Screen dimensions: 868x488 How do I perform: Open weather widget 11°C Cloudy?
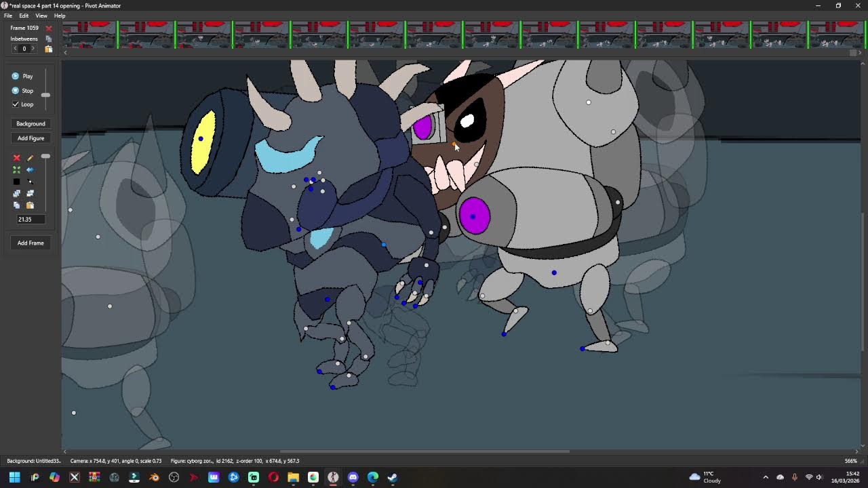tap(705, 477)
